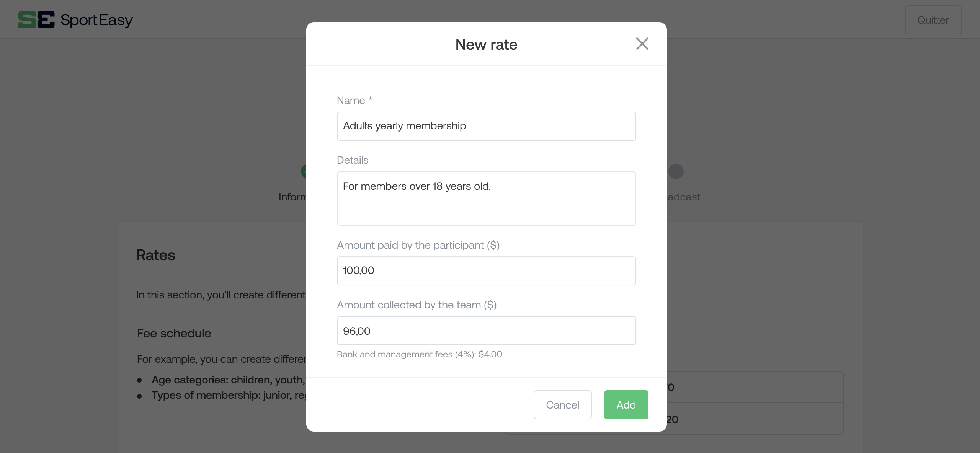
Task: Click the gray Broadcast step circle
Action: pos(676,171)
